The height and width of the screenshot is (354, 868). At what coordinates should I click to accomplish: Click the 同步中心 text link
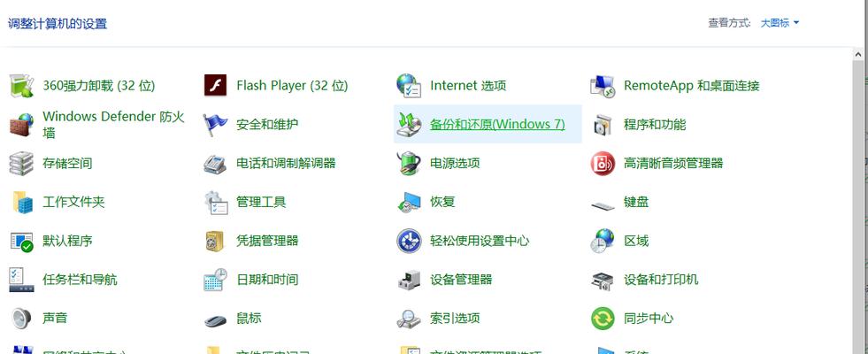point(649,318)
